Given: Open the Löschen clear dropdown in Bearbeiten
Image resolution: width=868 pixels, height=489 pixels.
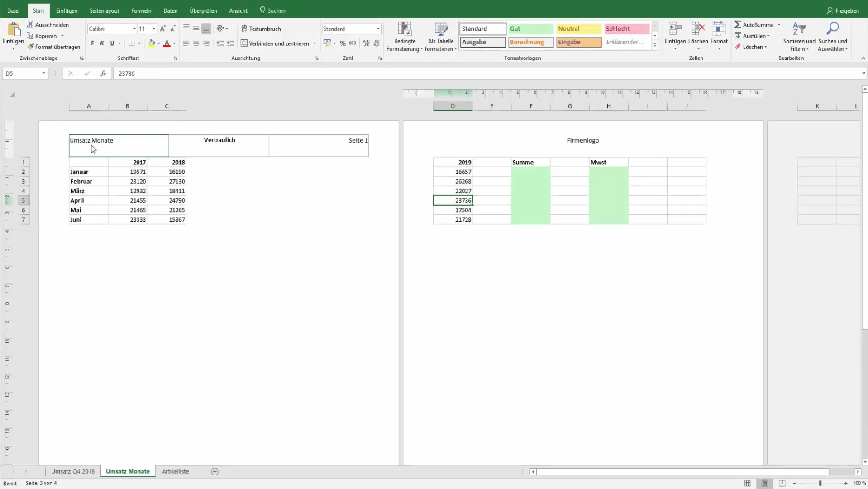Looking at the screenshot, I should point(765,47).
